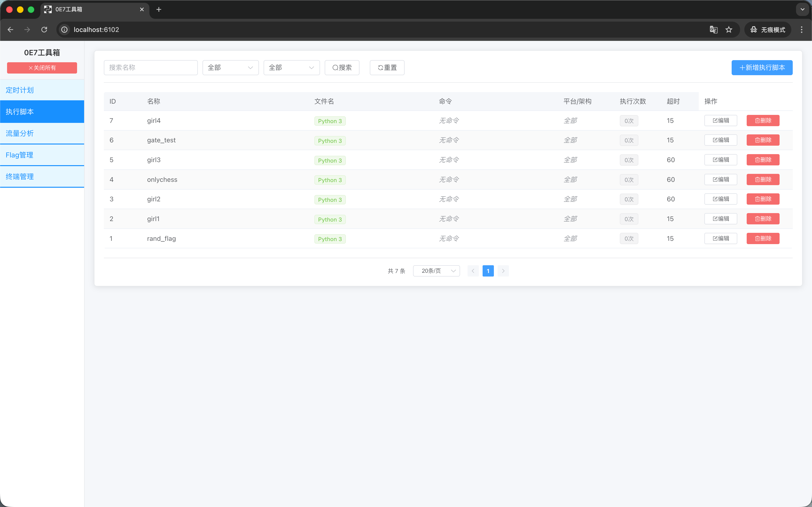Image resolution: width=812 pixels, height=507 pixels.
Task: Click the 搜索 search button
Action: (x=342, y=68)
